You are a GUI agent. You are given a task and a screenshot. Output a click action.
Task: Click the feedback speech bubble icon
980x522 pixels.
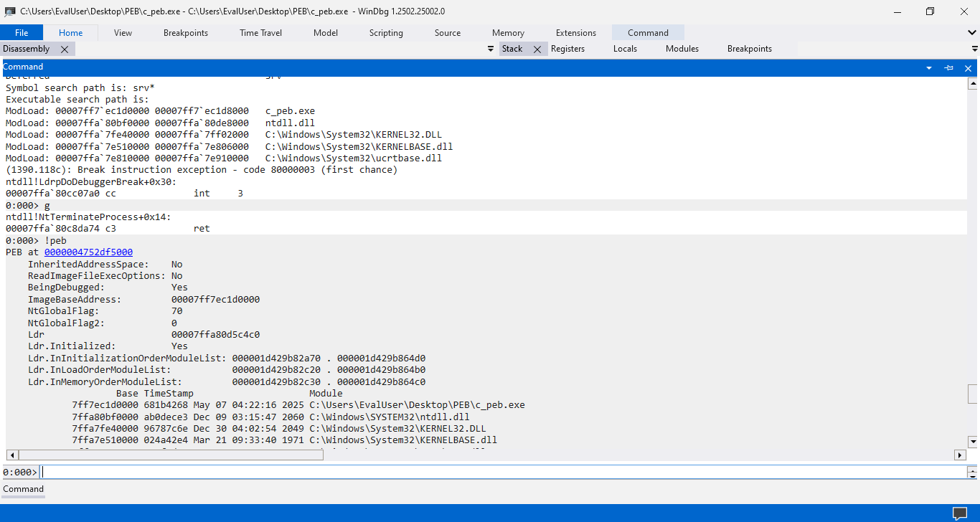tap(959, 513)
